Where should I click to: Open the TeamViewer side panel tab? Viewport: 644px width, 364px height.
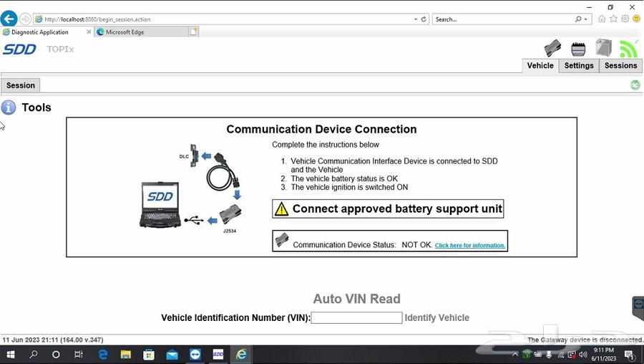coord(638,308)
